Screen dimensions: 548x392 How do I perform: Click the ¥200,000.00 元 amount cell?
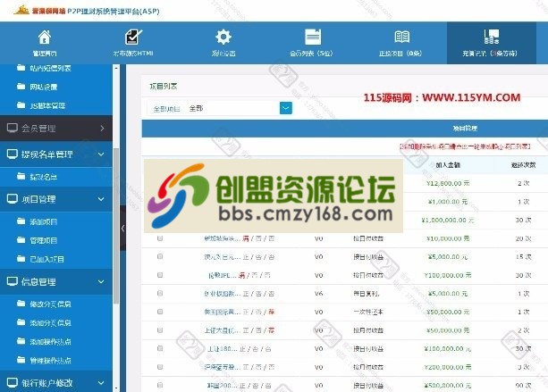point(448,367)
